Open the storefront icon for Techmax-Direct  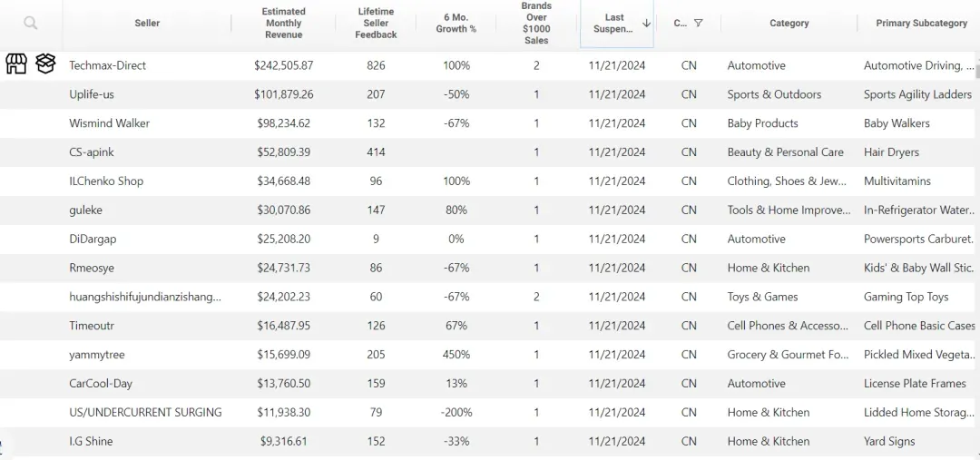point(17,64)
